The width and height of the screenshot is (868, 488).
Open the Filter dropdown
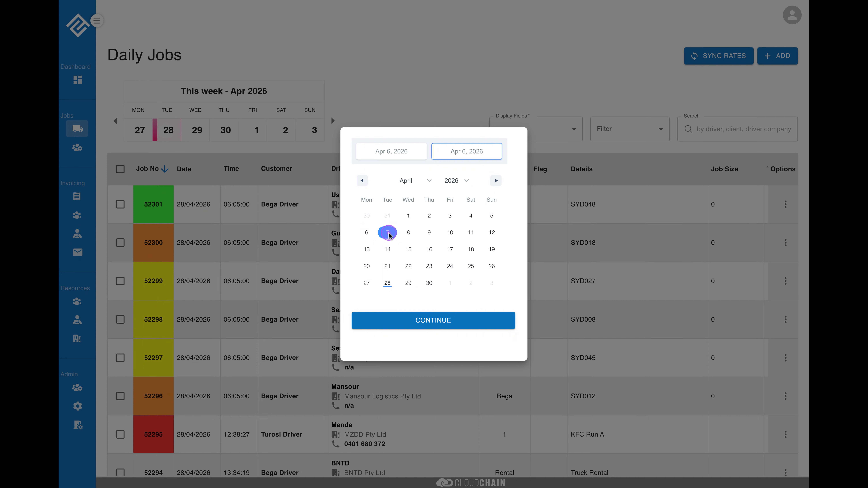tap(630, 129)
